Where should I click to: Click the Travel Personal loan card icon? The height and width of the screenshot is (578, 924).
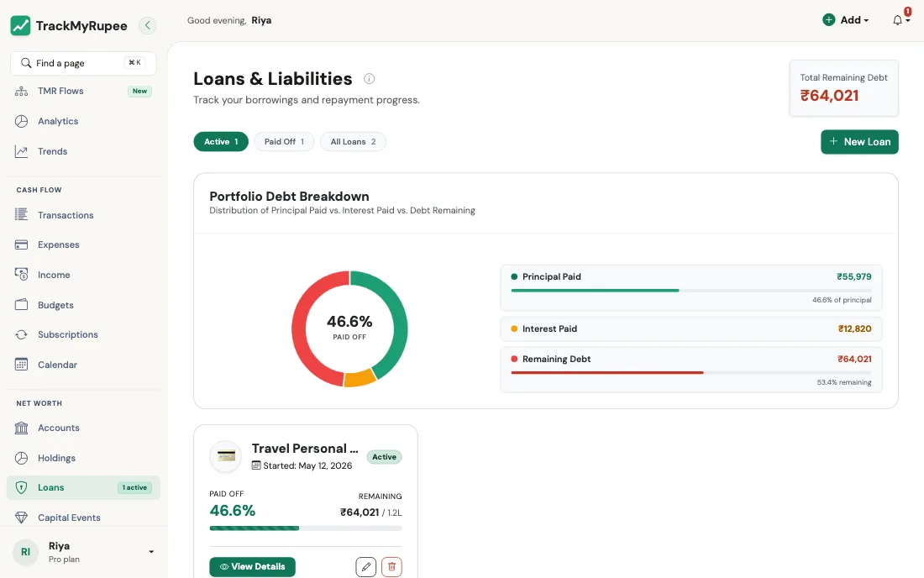tap(226, 456)
